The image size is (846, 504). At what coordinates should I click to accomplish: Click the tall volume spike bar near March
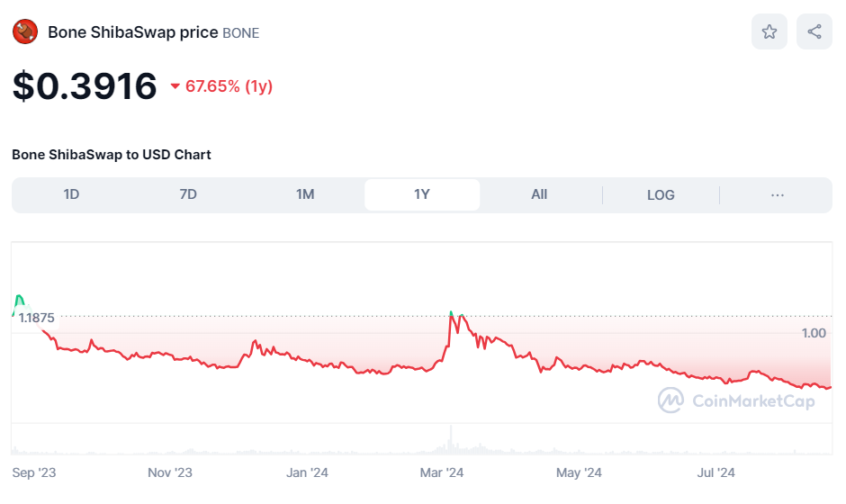451,439
